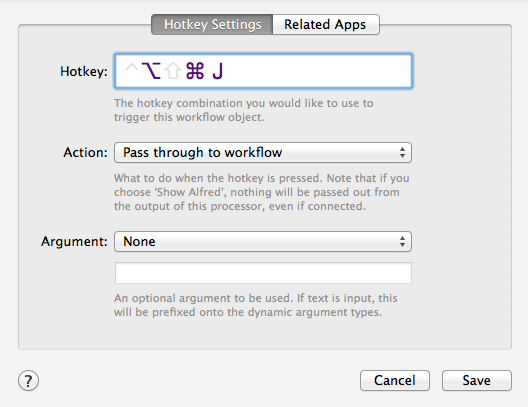Open the Argument dropdown set to None
528x407 pixels.
point(263,241)
